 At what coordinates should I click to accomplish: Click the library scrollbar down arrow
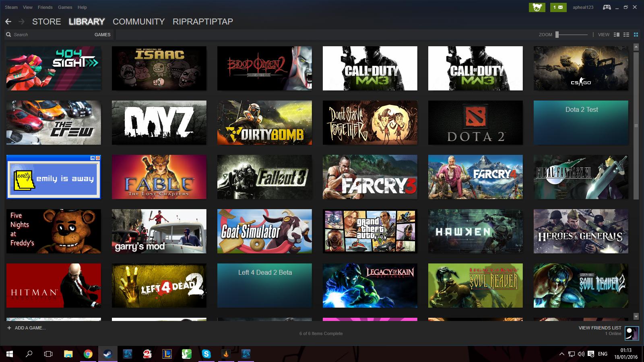(x=636, y=316)
